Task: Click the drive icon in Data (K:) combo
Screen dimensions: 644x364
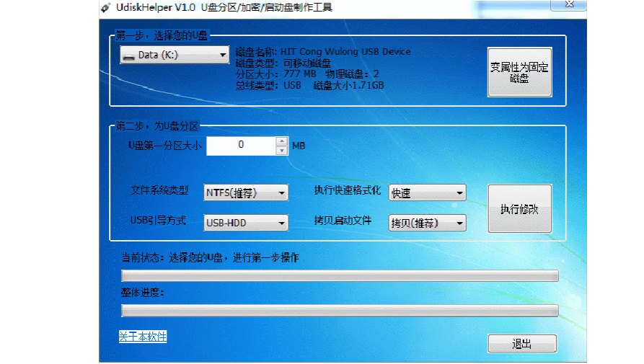Action: click(x=129, y=56)
